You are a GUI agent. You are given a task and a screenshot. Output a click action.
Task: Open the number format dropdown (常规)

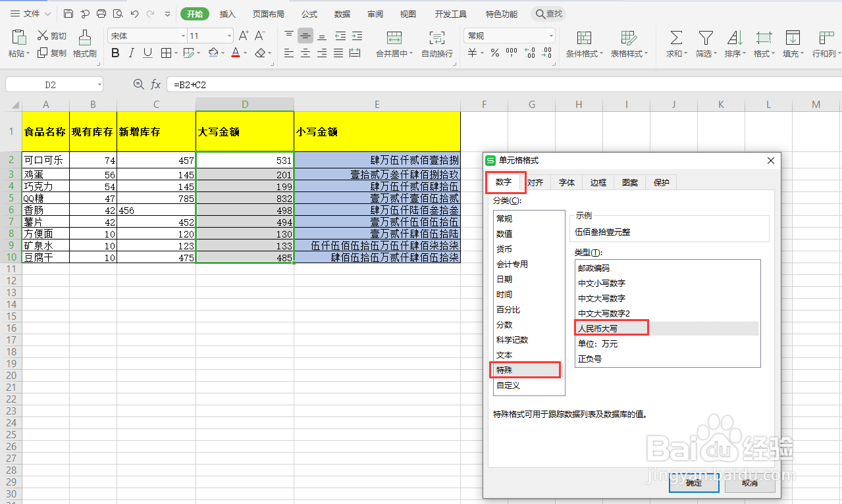(x=551, y=36)
